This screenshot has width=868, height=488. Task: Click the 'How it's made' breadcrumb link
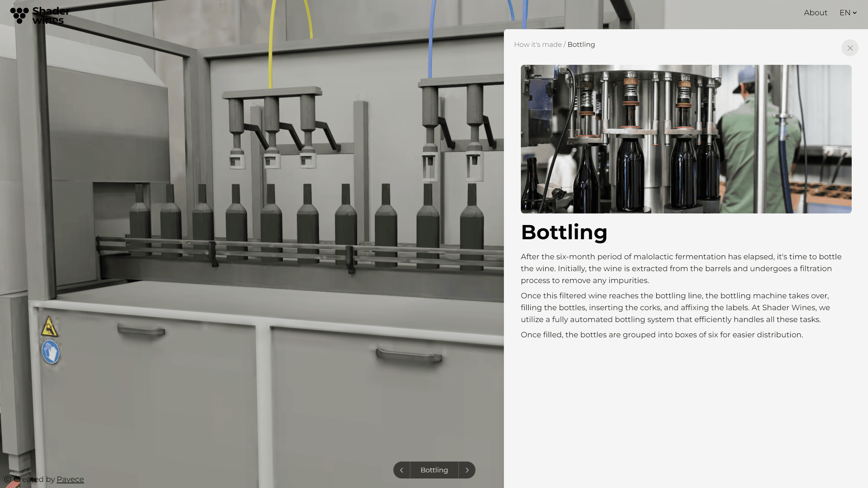tap(537, 44)
